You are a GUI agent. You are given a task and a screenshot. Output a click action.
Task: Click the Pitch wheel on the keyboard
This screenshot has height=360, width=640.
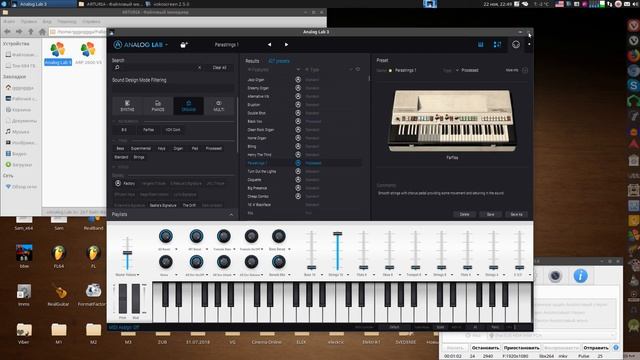[123, 298]
